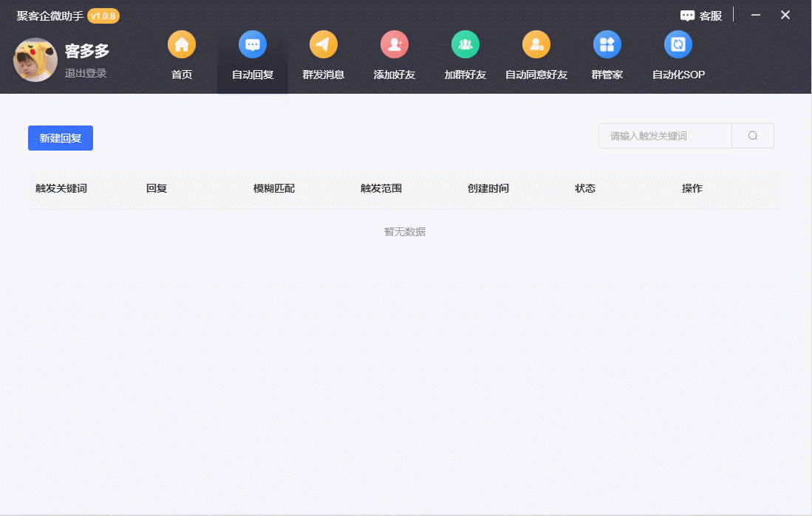
Task: Open the 群管家 grid icon
Action: [x=607, y=44]
